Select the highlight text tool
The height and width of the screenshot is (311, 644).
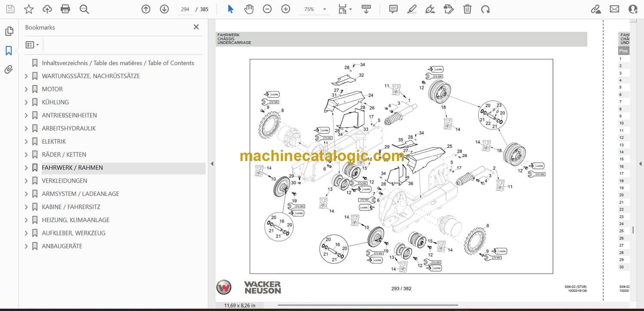412,9
